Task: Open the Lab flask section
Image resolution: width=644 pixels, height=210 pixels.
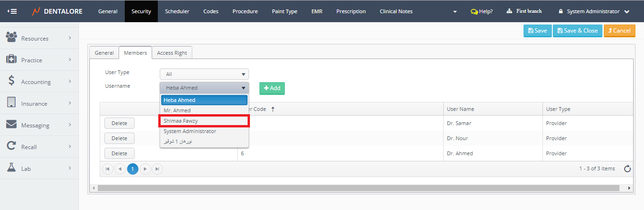Action: [39, 168]
